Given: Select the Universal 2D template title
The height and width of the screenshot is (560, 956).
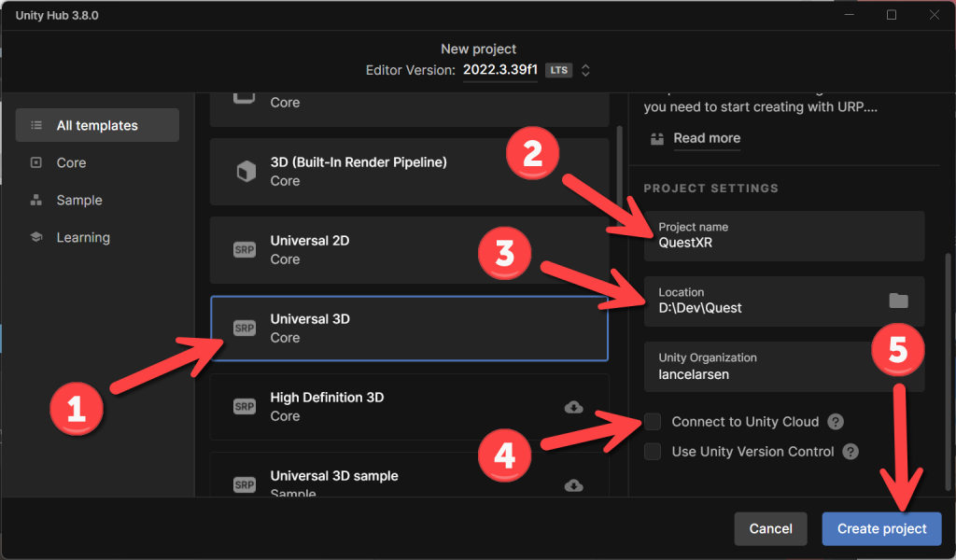Looking at the screenshot, I should [x=310, y=241].
